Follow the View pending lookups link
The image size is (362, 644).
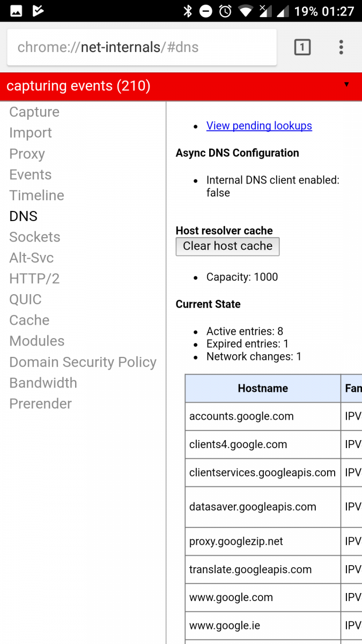259,126
